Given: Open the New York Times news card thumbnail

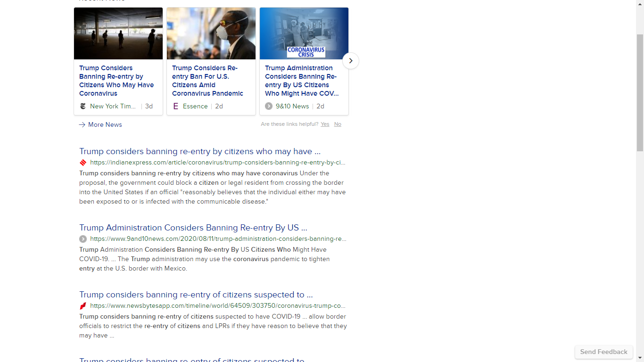Looking at the screenshot, I should (118, 33).
